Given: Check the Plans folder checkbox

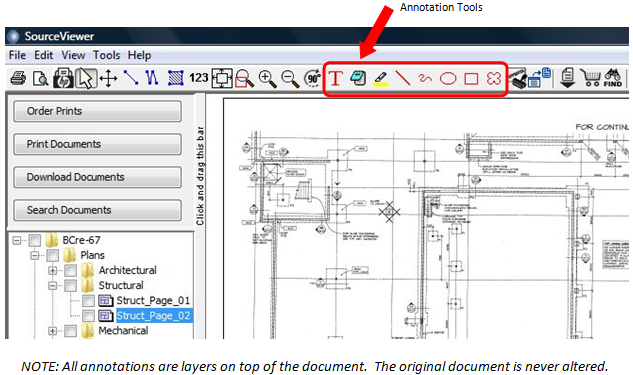Looking at the screenshot, I should point(52,256).
